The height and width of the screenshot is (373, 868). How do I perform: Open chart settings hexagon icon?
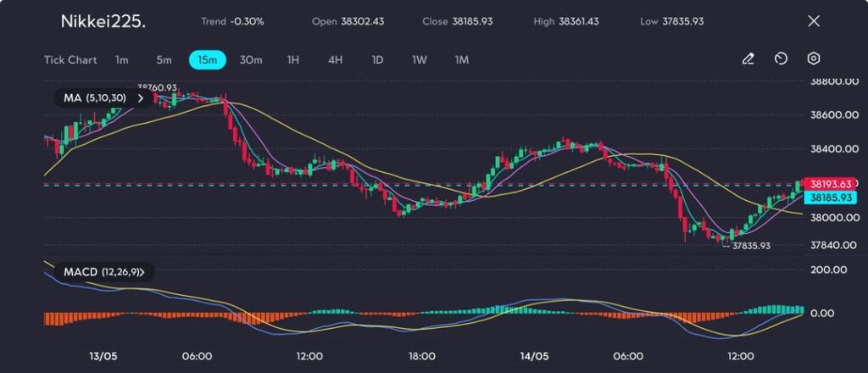click(813, 59)
